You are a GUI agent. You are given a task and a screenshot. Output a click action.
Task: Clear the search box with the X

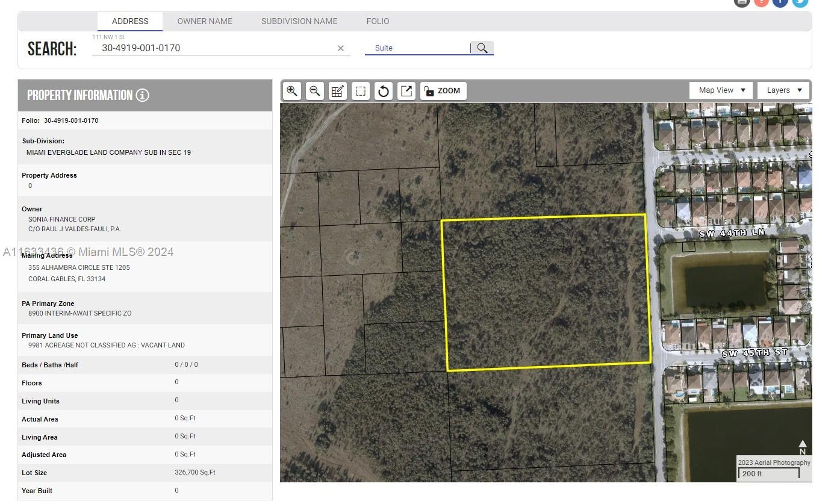[340, 48]
